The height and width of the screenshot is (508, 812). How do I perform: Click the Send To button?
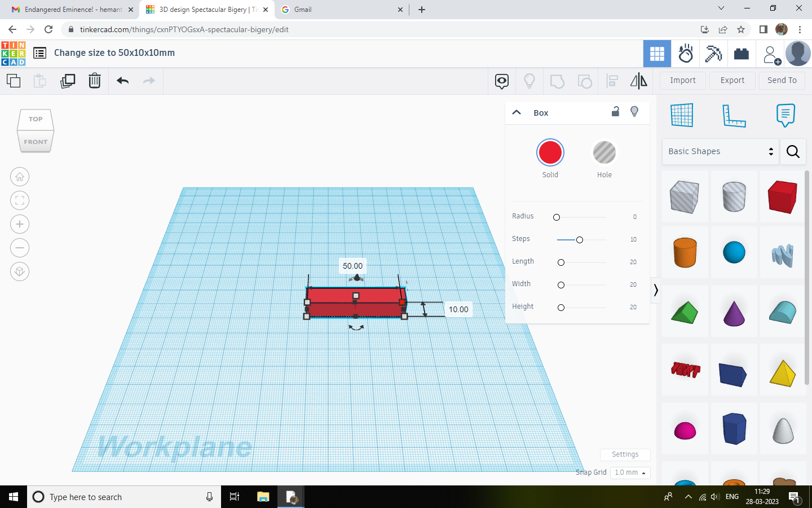point(782,80)
